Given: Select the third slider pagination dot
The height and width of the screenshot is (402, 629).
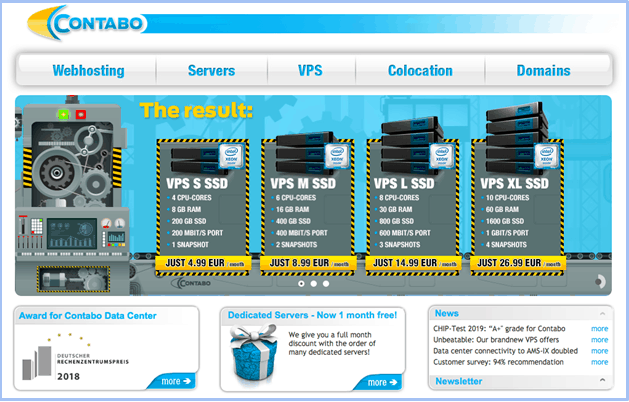Looking at the screenshot, I should click(x=326, y=284).
